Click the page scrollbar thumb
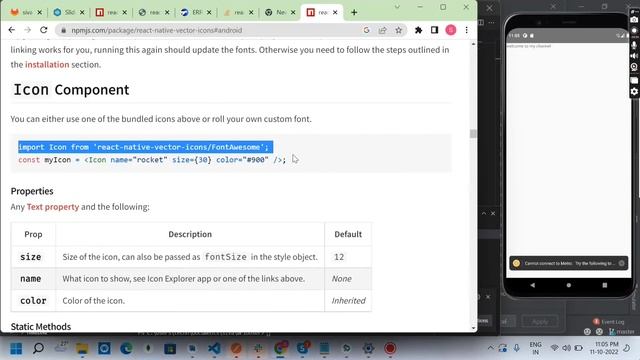 coord(473,133)
